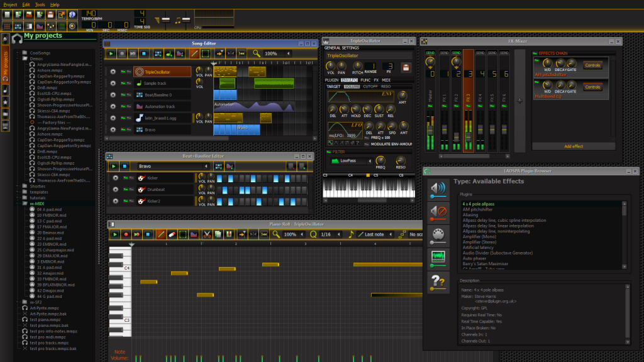Copy selected notes in Piano-Roll toolbar

(x=218, y=234)
